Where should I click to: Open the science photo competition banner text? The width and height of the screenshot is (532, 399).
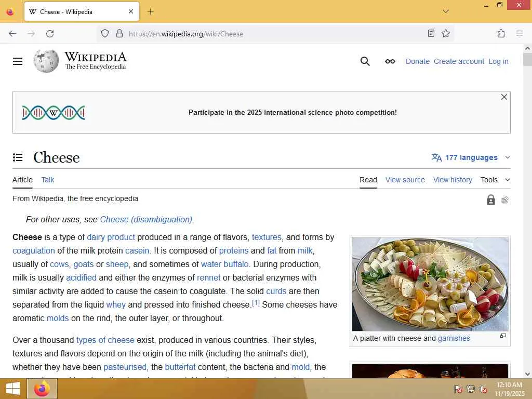(x=292, y=112)
